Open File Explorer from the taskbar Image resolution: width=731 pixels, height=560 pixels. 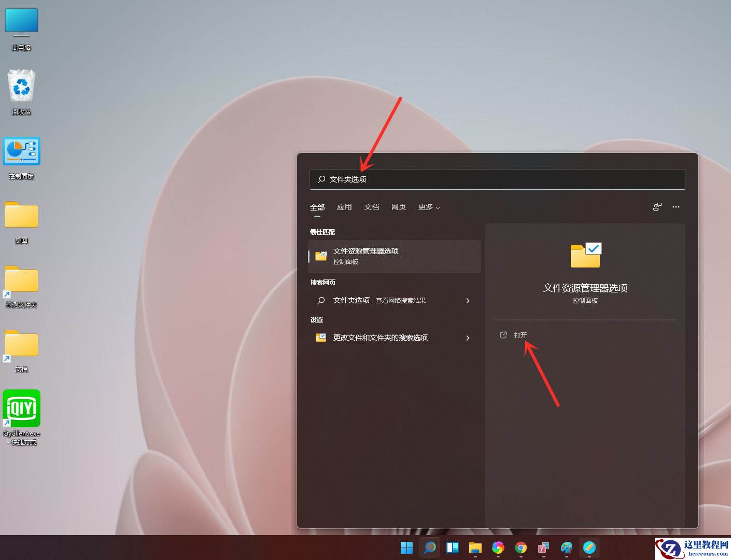[475, 547]
